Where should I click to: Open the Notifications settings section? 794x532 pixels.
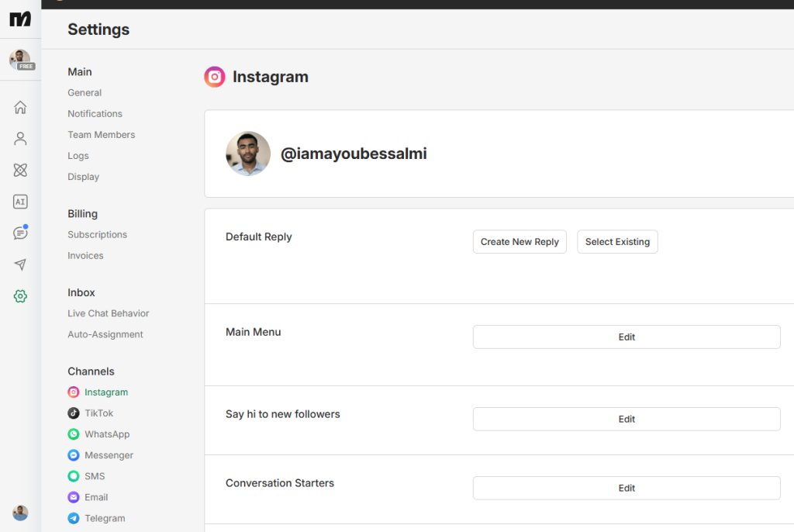tap(95, 113)
